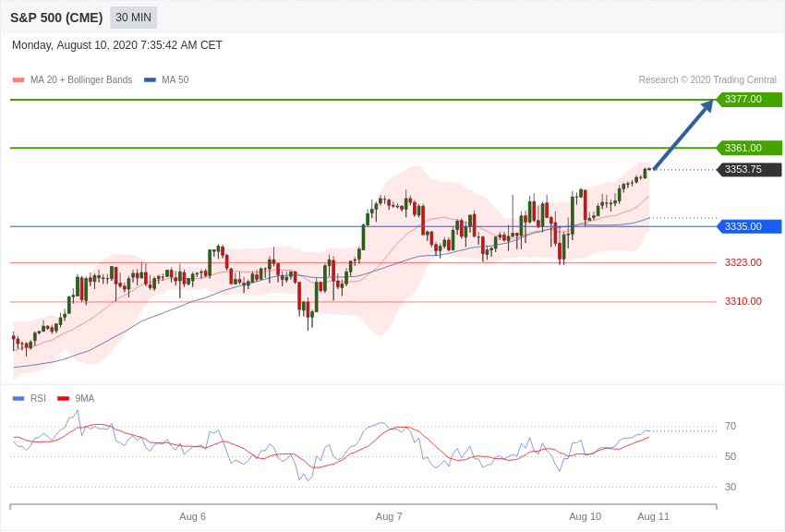Click the 3353.75 current price tag
This screenshot has height=532, width=785.
coord(750,169)
